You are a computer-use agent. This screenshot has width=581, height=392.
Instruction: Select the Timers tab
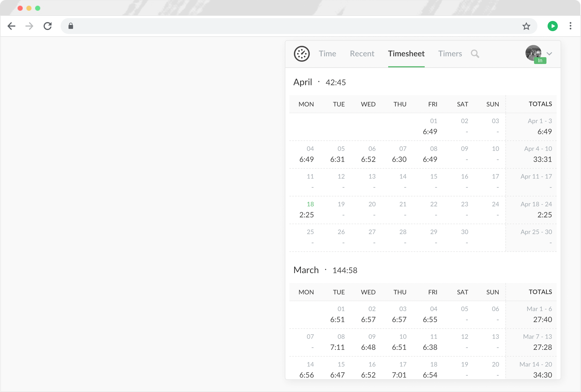(x=450, y=54)
